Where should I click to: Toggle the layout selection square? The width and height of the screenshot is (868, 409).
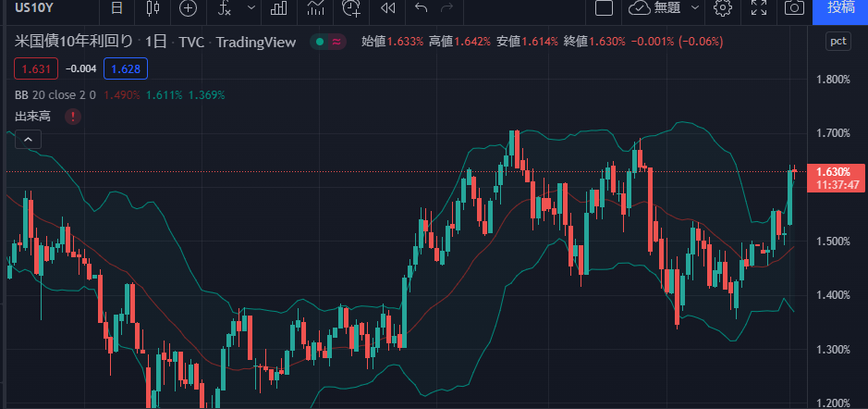point(605,8)
